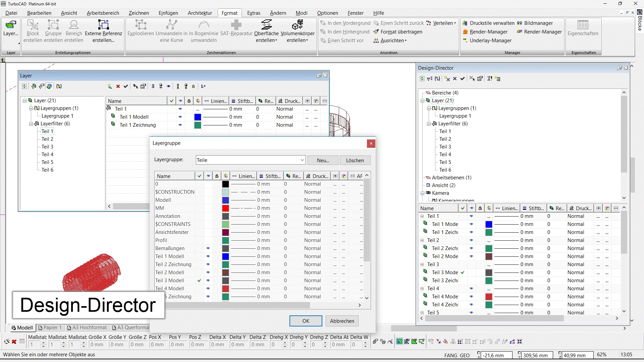The image size is (644, 362).
Task: Toggle eye for Teil 1 Mode in Design-Director
Action: (471, 224)
